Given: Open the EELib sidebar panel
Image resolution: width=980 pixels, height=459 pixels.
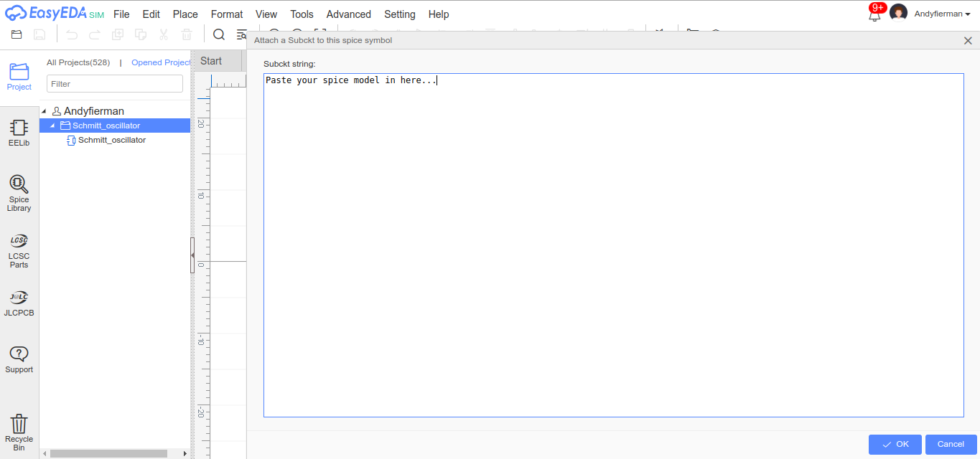Looking at the screenshot, I should pos(19,133).
